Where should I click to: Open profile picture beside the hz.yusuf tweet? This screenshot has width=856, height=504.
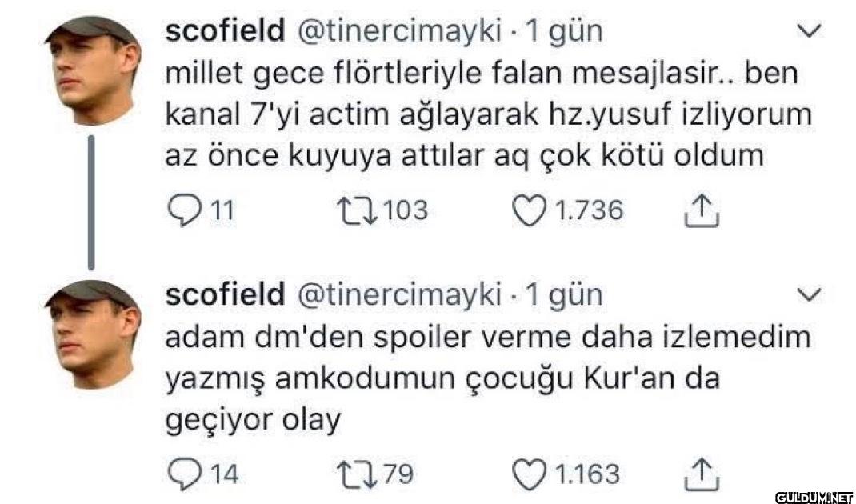90,70
